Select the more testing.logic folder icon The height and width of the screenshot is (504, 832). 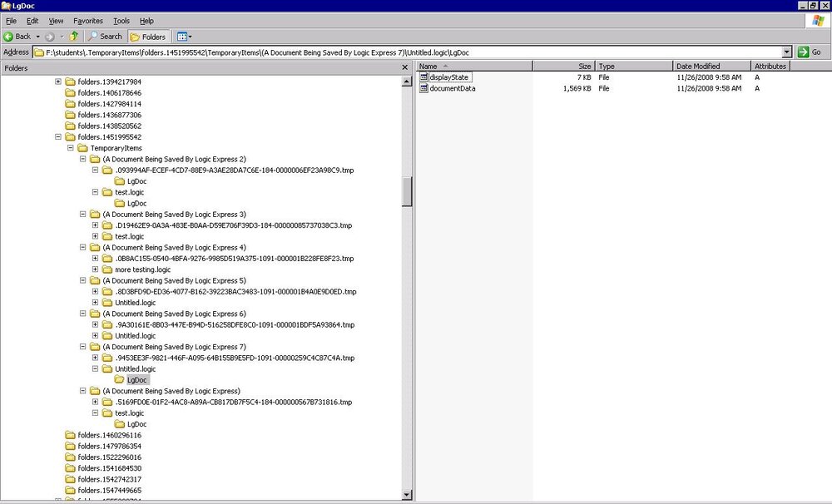(x=107, y=269)
